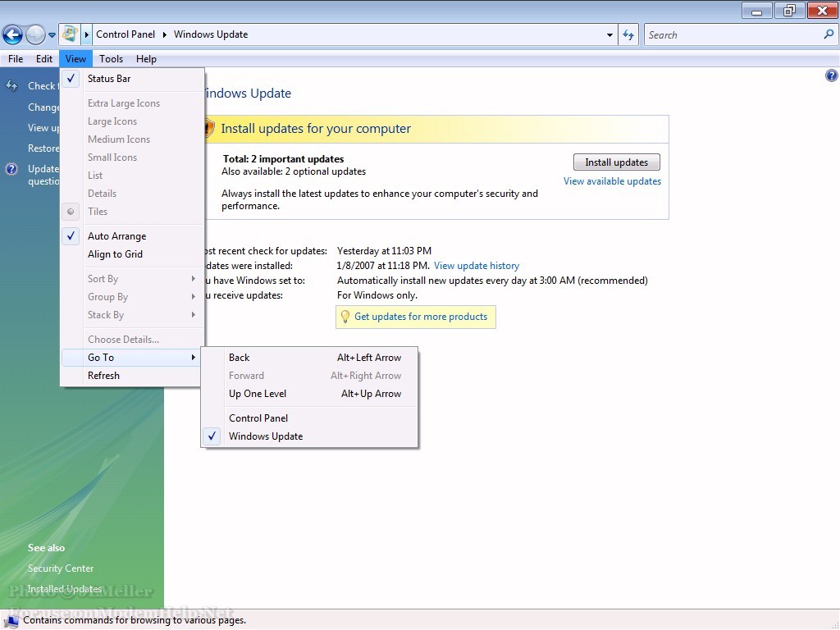Click 'Also available: 2 optional updates' text

pyautogui.click(x=294, y=171)
